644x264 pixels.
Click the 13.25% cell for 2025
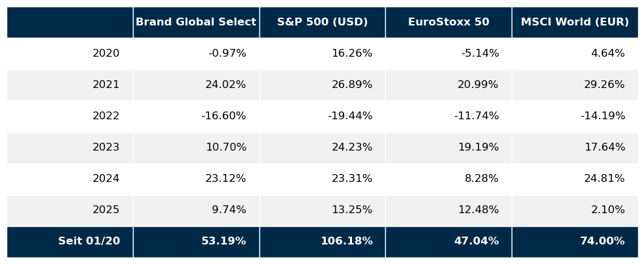(x=352, y=210)
